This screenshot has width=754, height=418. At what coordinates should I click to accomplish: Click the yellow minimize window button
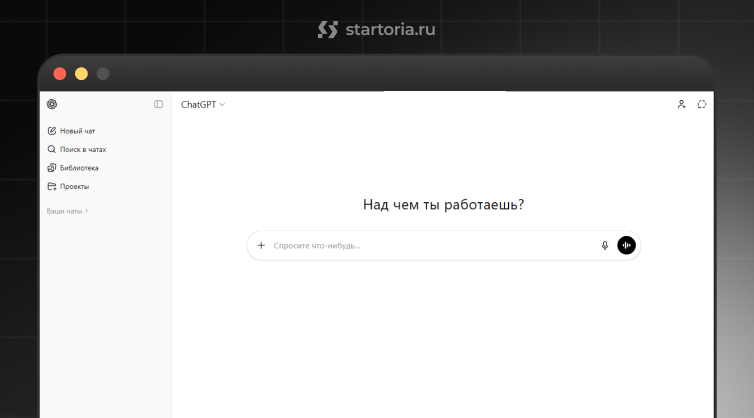pyautogui.click(x=81, y=74)
